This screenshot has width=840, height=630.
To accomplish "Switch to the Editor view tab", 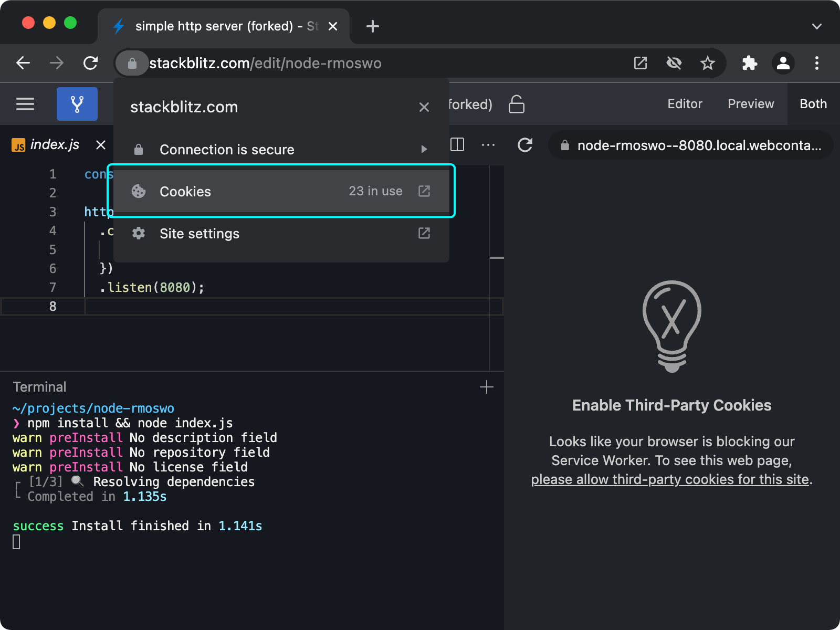I will click(x=684, y=104).
